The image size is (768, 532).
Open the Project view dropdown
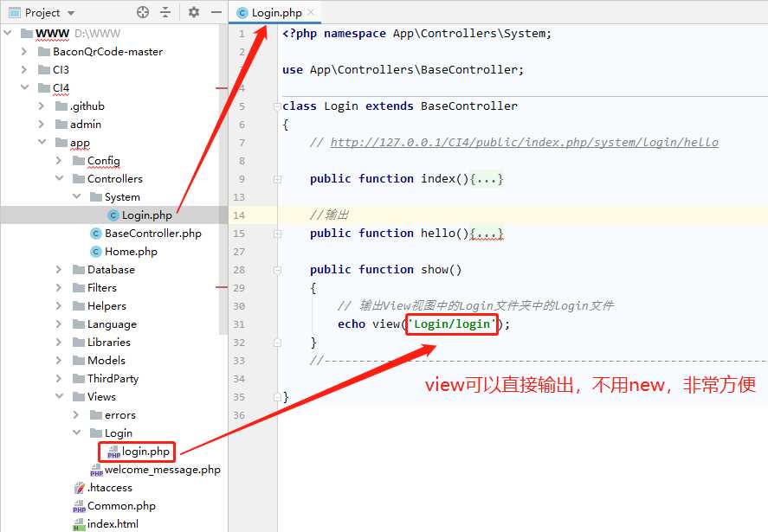(x=71, y=13)
